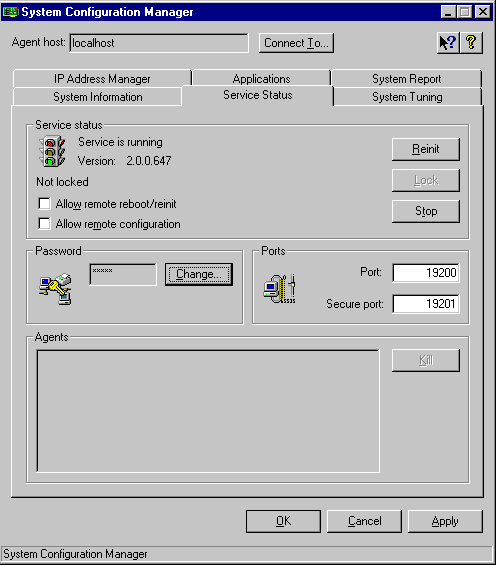Click the title bar application icon

[10, 12]
